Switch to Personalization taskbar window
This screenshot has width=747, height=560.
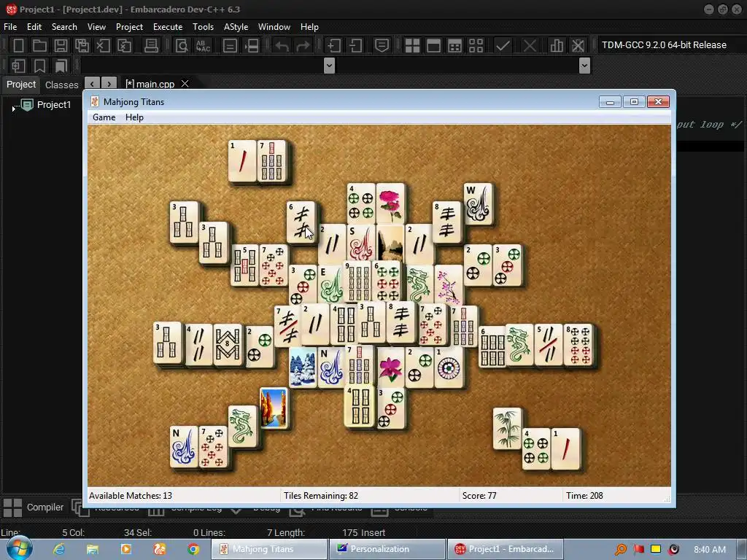coord(387,549)
